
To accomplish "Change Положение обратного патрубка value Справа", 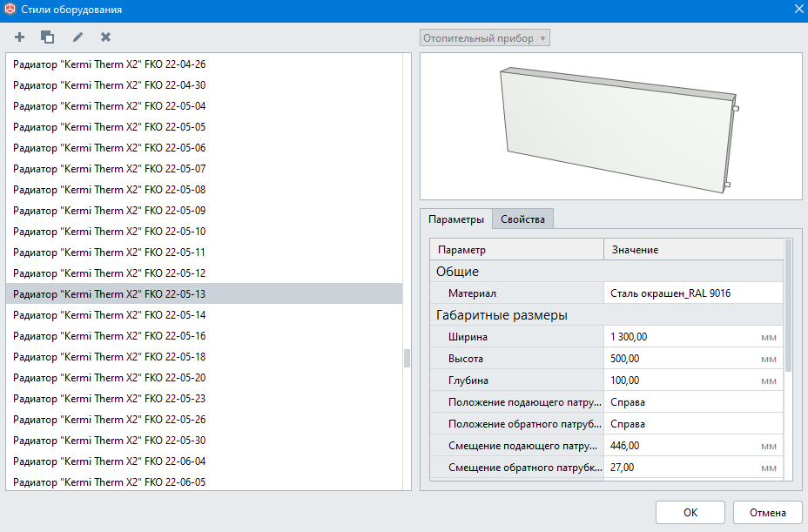I will pos(694,424).
